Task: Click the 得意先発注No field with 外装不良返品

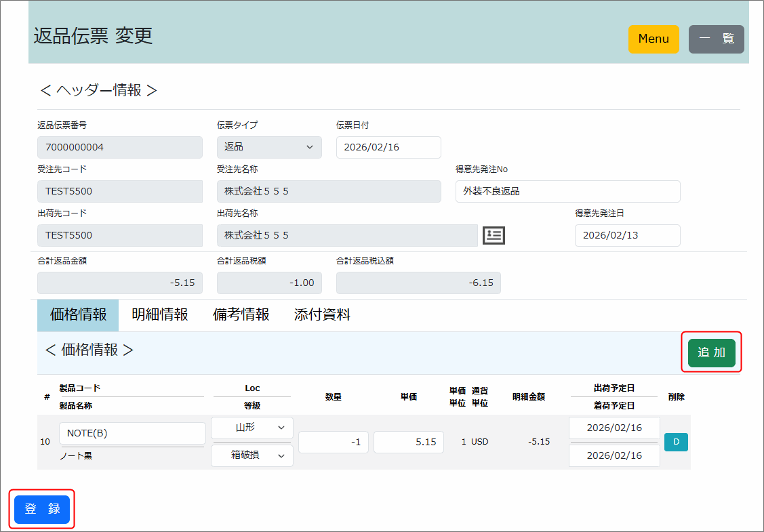Action: pyautogui.click(x=567, y=191)
